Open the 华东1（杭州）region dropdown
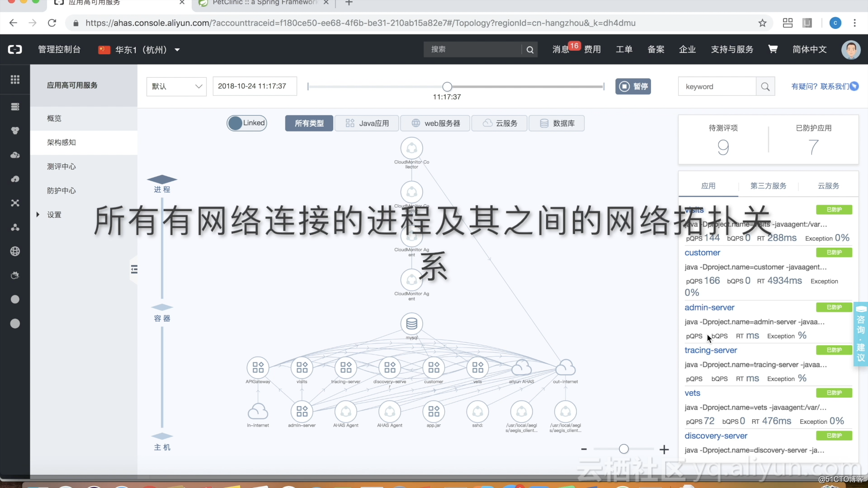 point(139,50)
